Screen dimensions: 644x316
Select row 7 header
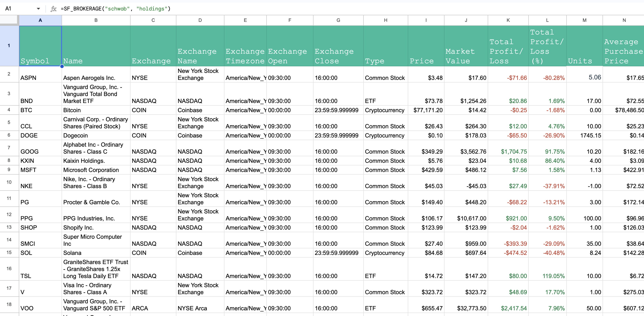coord(9,148)
